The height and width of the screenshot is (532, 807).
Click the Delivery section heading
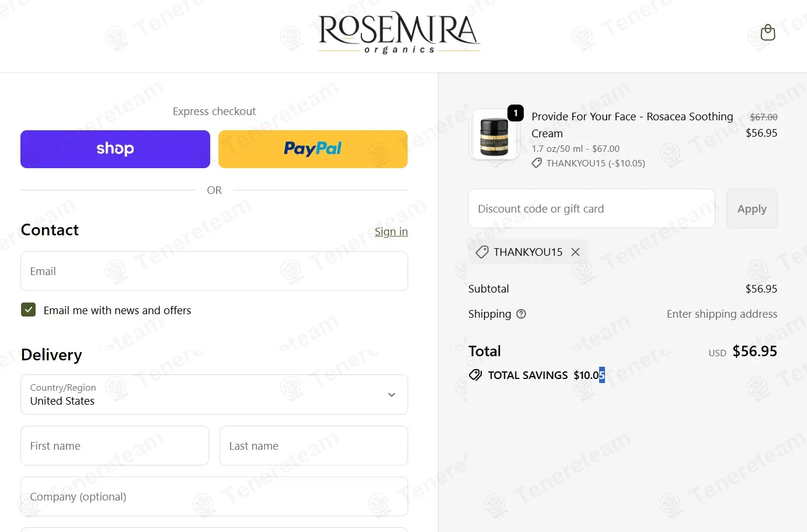51,355
